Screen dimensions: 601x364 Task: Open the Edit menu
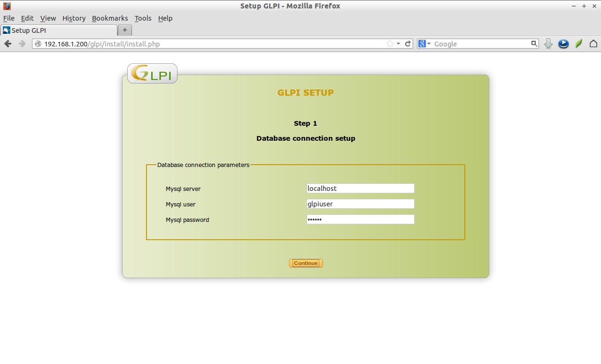coord(27,18)
